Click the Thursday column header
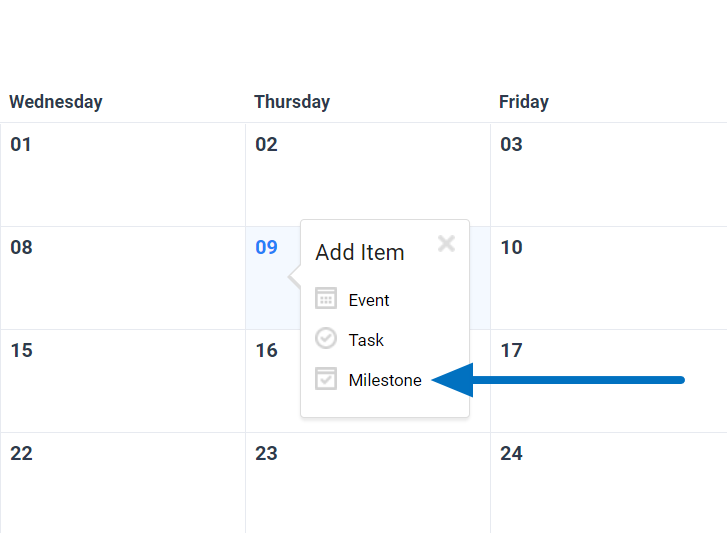 pos(292,102)
